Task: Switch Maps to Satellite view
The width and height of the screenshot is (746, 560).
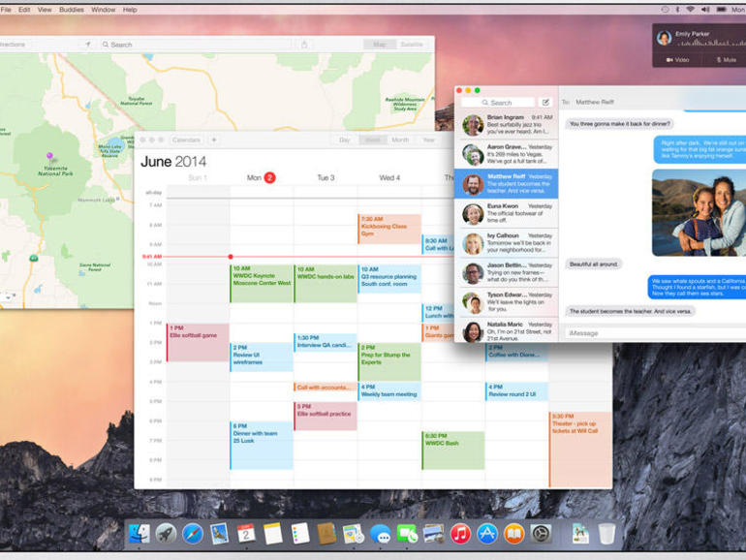Action: tap(412, 45)
